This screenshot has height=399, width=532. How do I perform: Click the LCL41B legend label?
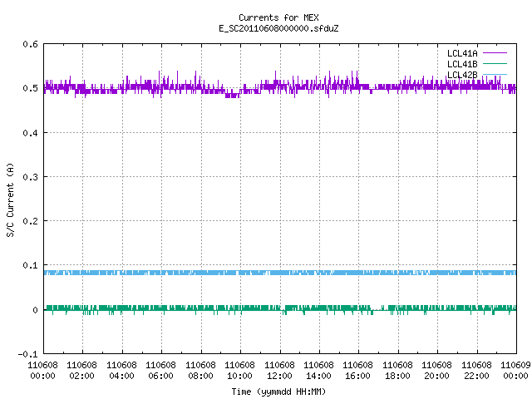pyautogui.click(x=462, y=64)
